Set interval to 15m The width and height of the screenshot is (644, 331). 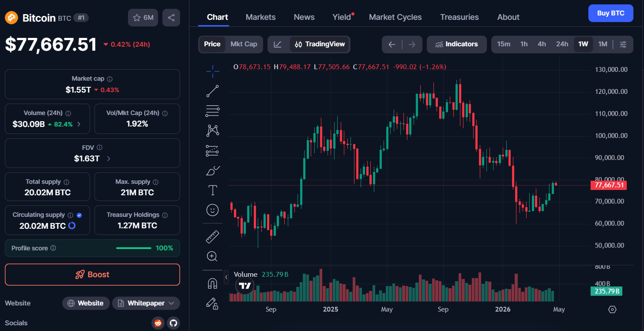(x=504, y=45)
